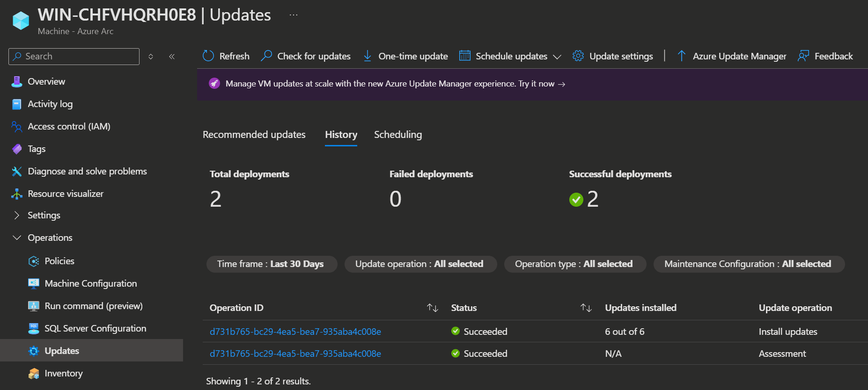Click the Total deployments value 2

(x=215, y=199)
